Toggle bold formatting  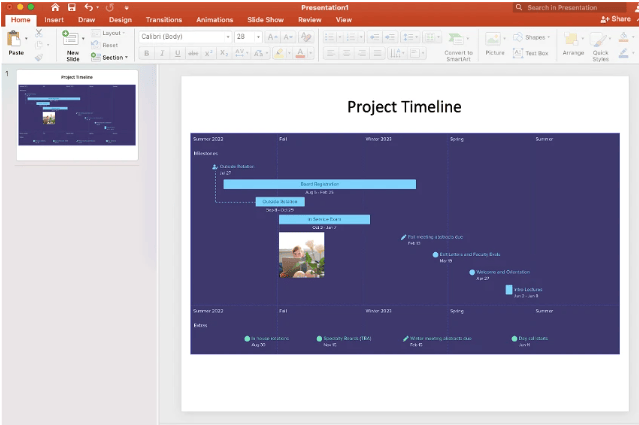[x=146, y=53]
